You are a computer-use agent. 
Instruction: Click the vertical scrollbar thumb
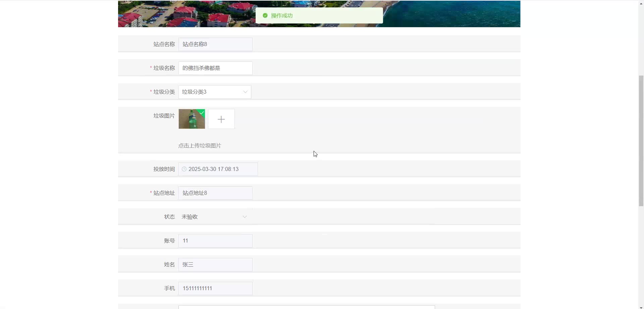coord(641,141)
